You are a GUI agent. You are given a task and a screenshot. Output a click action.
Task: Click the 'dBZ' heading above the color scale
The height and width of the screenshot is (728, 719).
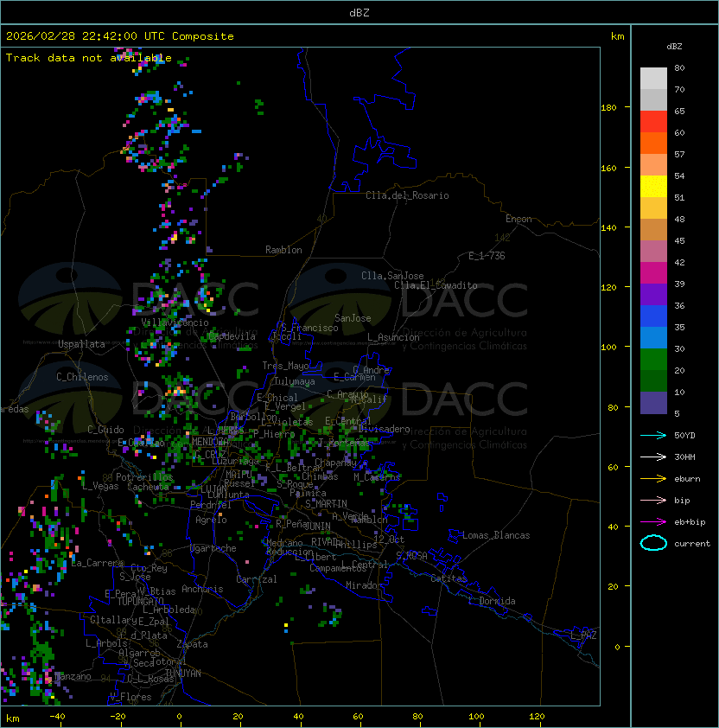click(x=674, y=47)
